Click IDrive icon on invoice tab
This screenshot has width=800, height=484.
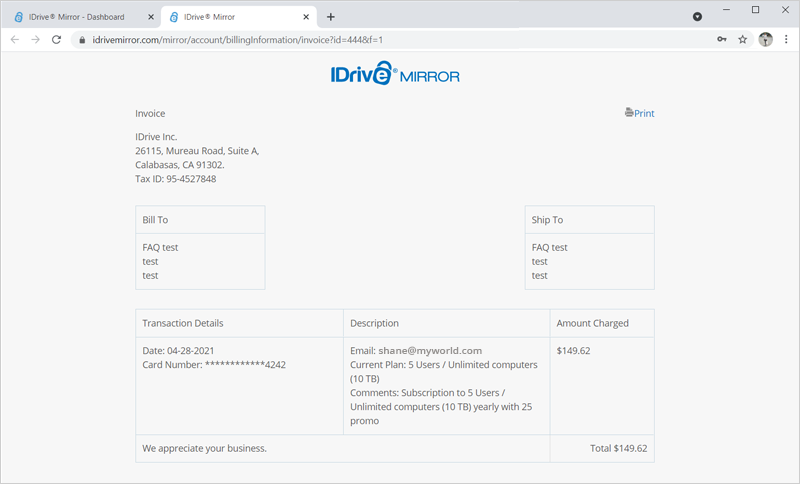[174, 17]
